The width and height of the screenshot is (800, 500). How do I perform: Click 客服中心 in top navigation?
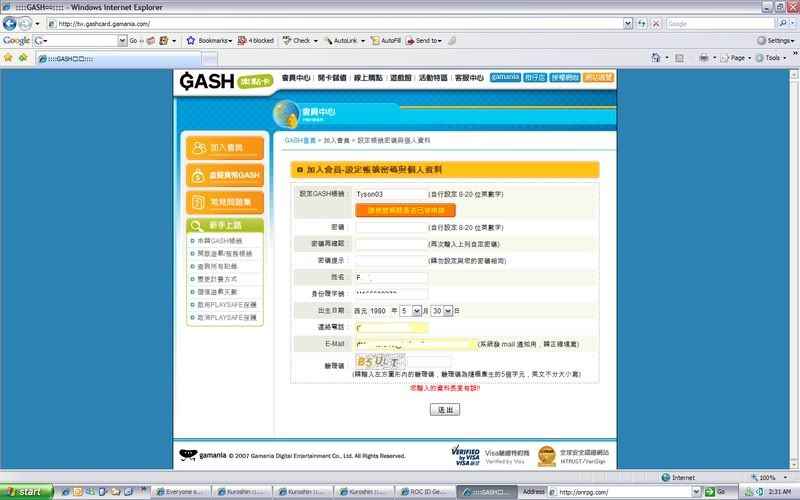469,78
